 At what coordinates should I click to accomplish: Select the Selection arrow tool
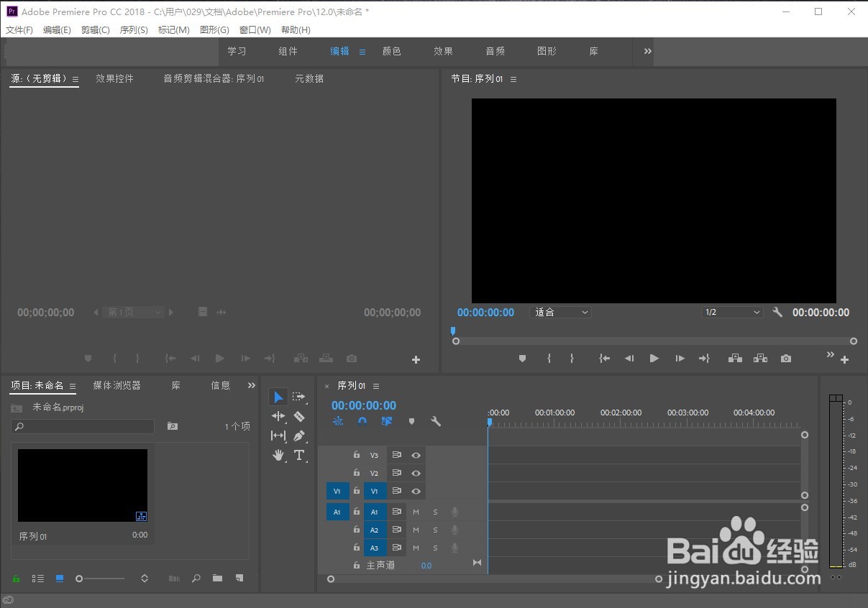pos(278,397)
